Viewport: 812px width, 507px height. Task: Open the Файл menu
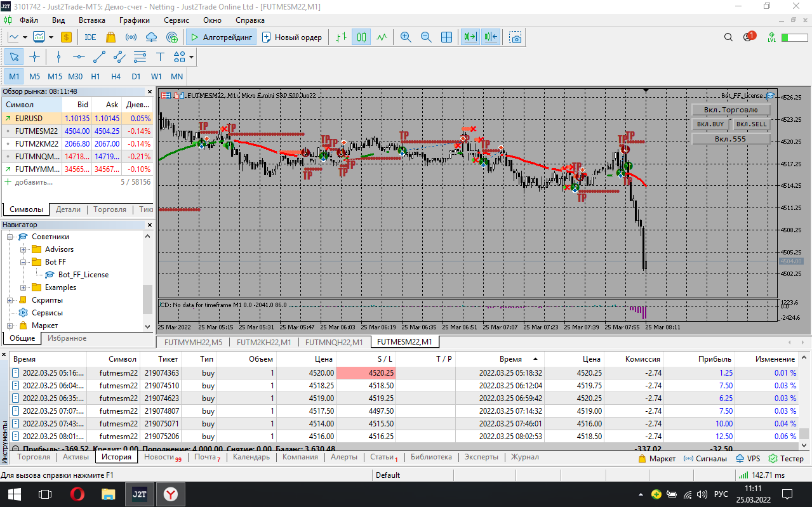29,20
